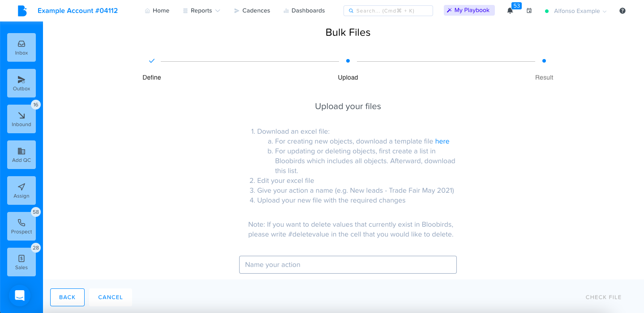Open the Sales sidebar item
The height and width of the screenshot is (313, 644).
click(x=21, y=262)
